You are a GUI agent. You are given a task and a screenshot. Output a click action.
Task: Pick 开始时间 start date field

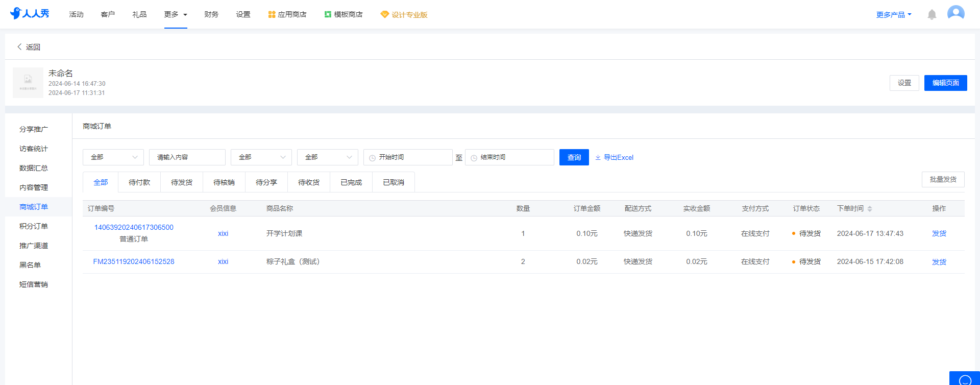pyautogui.click(x=408, y=157)
